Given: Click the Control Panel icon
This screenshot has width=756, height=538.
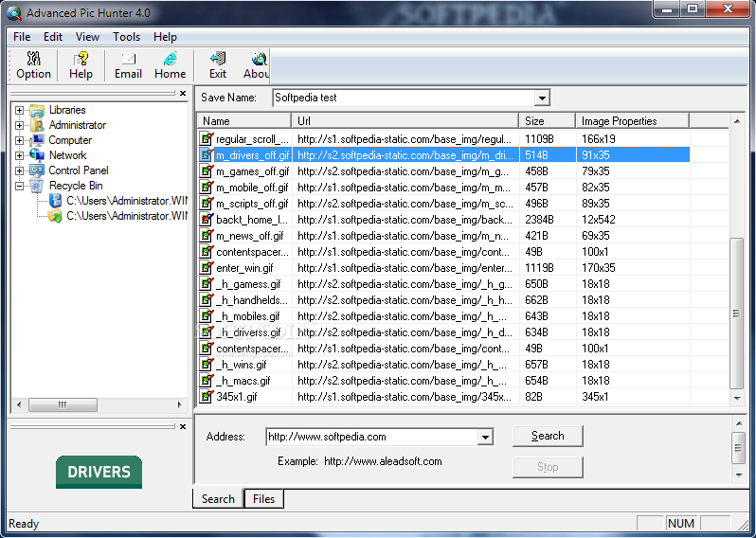Looking at the screenshot, I should click(x=37, y=170).
